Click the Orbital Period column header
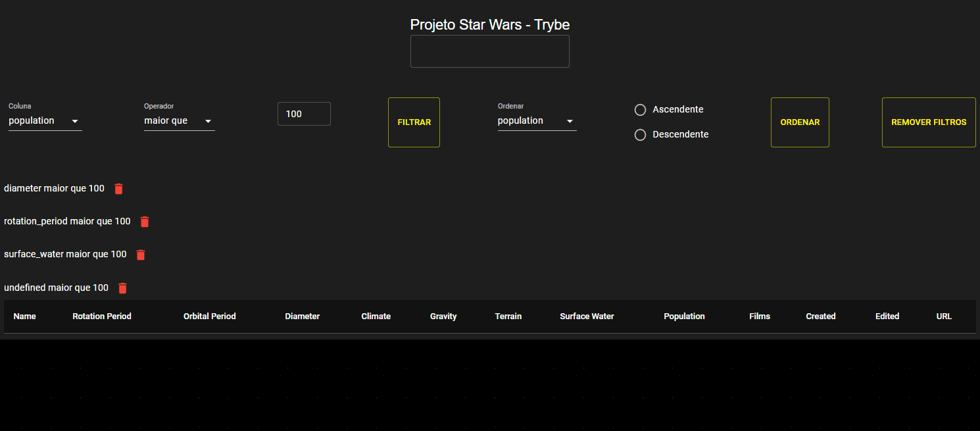The width and height of the screenshot is (980, 431). 210,317
